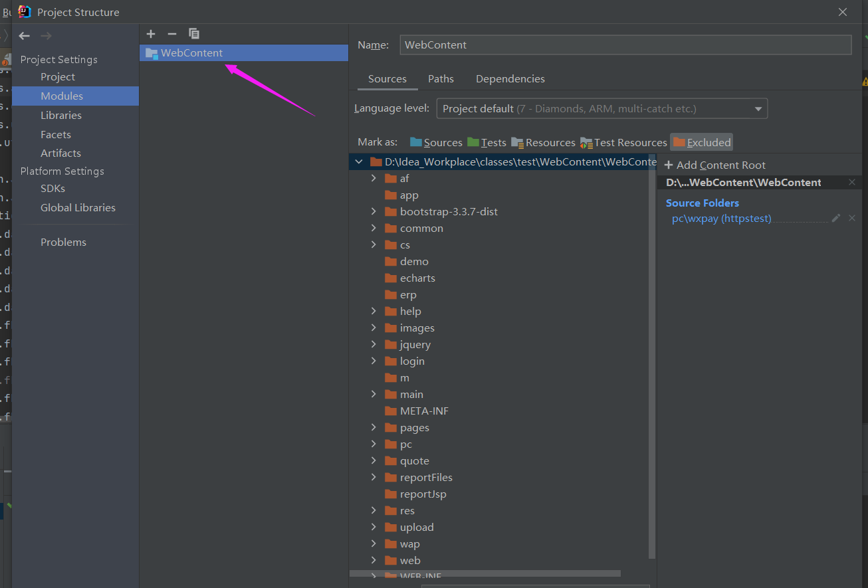Viewport: 868px width, 588px height.
Task: Click Add Content Root
Action: tap(715, 165)
